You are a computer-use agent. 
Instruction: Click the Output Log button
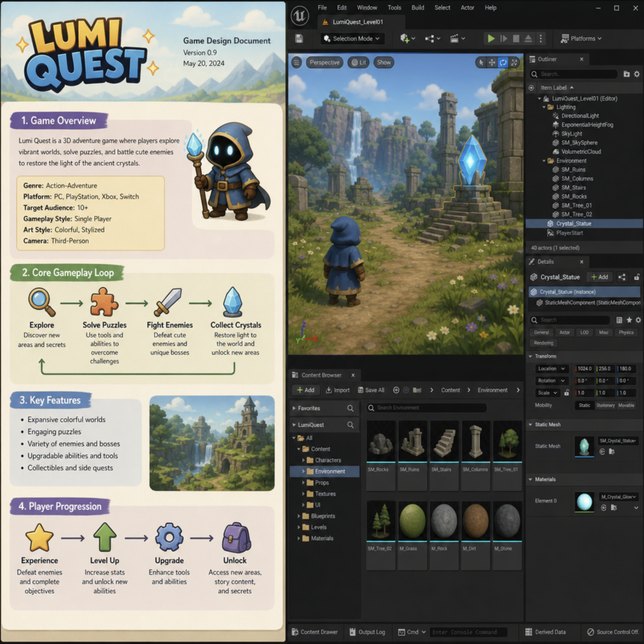[x=367, y=632]
